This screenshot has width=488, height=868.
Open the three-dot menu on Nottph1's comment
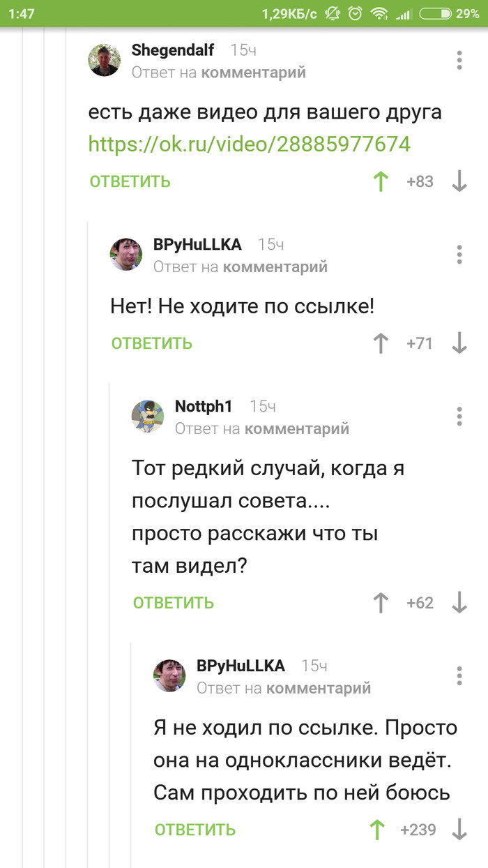click(459, 417)
